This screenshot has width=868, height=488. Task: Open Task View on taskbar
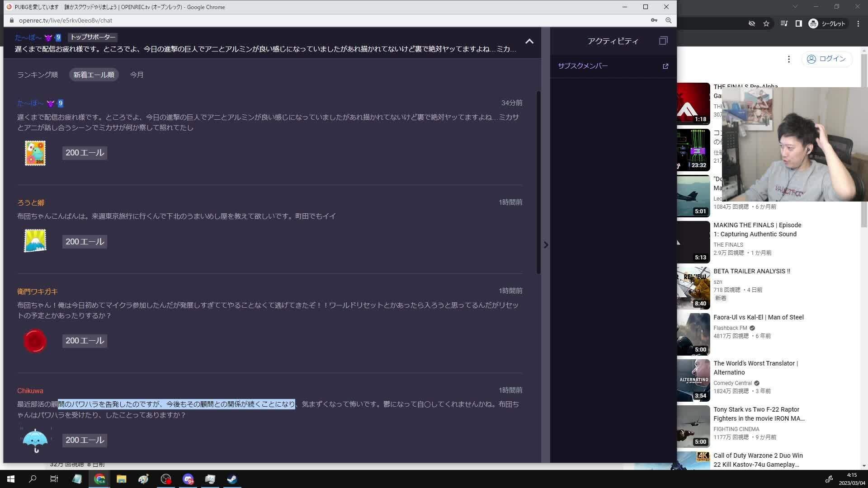(x=54, y=479)
